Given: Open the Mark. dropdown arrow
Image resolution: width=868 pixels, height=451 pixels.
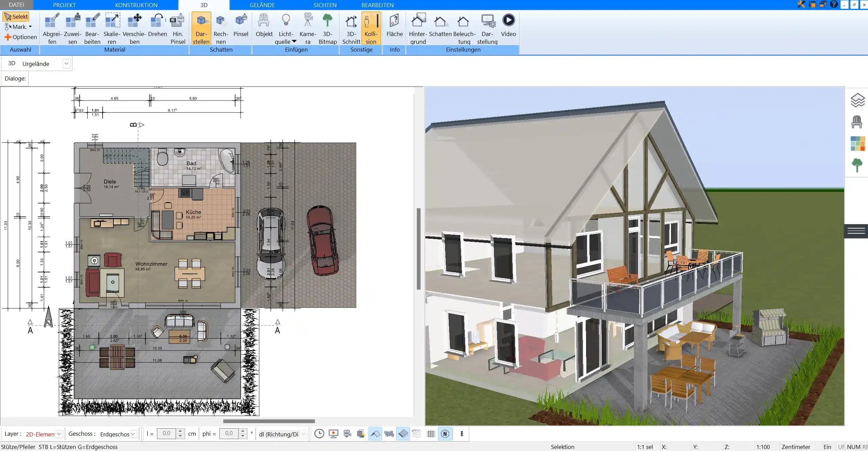Looking at the screenshot, I should pyautogui.click(x=30, y=27).
